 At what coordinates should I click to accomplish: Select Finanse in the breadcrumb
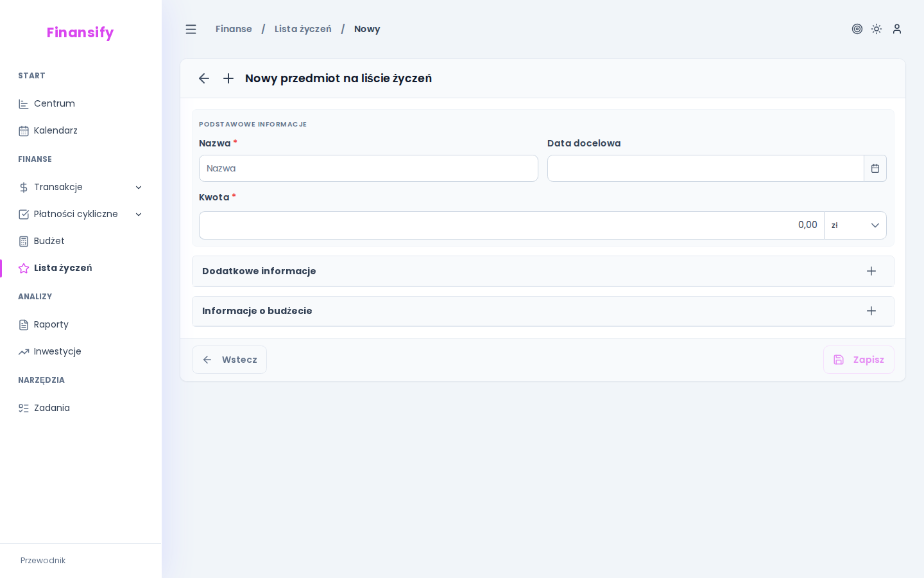(234, 29)
